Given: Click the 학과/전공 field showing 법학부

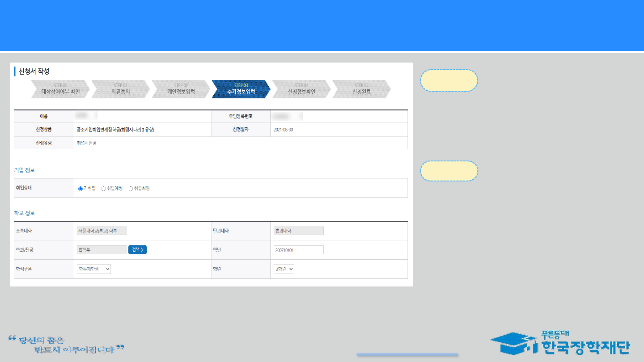Looking at the screenshot, I should click(x=102, y=250).
